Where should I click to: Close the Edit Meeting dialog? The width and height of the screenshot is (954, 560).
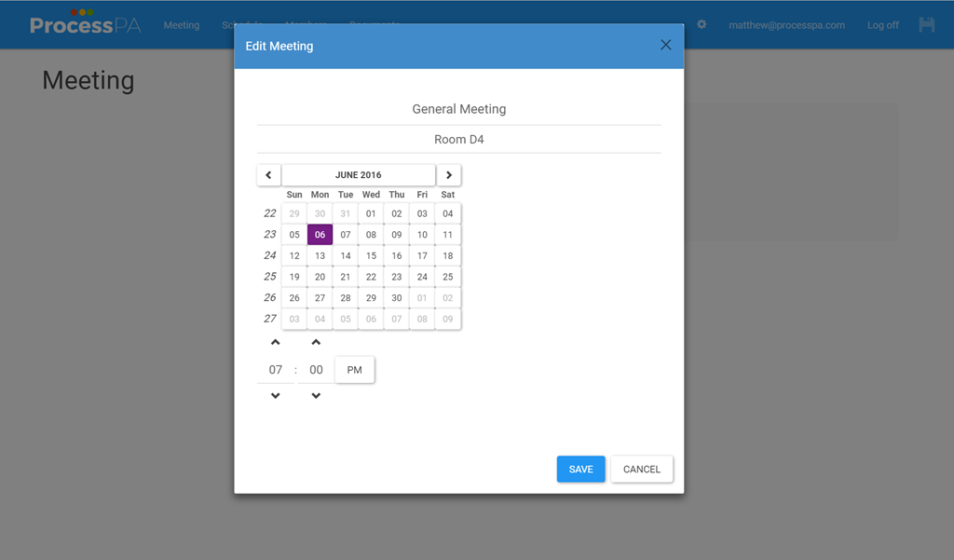click(665, 45)
